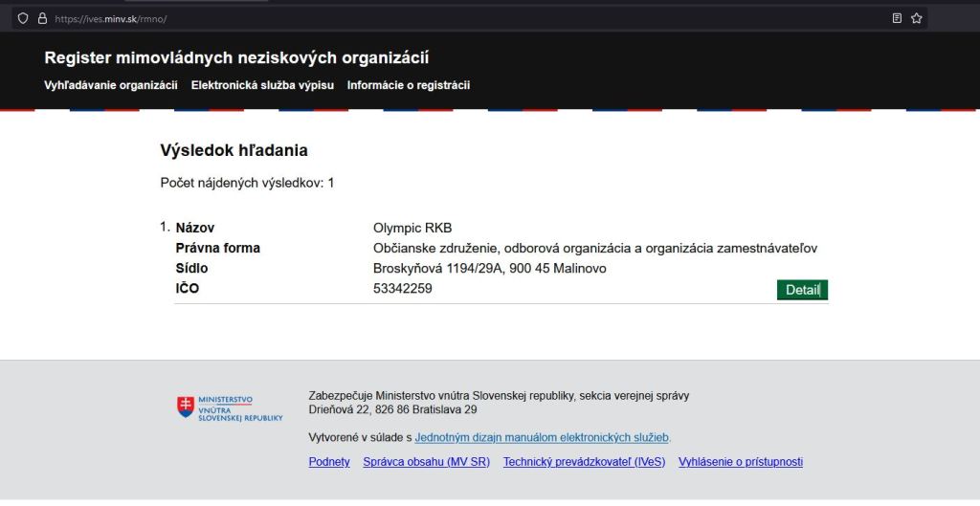Click the address bar URL field

click(383, 18)
